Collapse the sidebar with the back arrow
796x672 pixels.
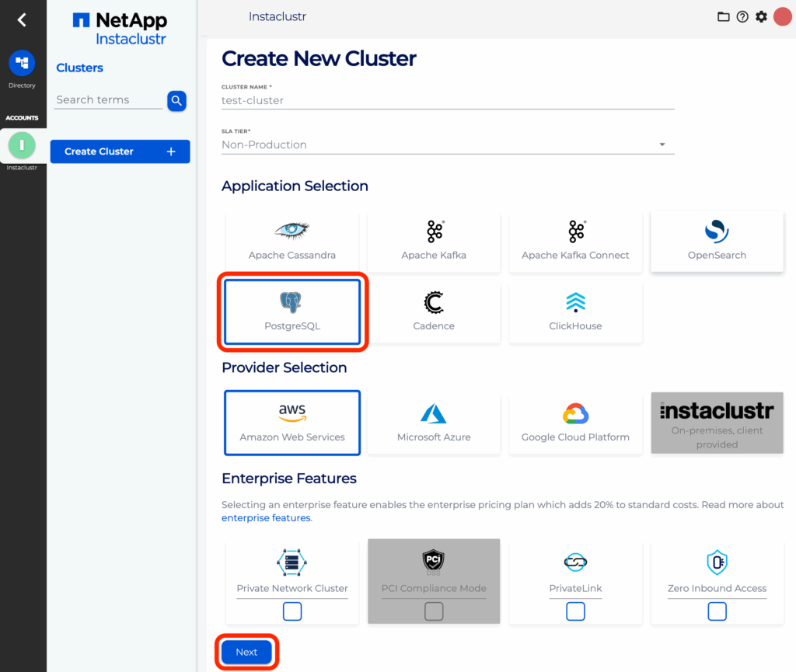pyautogui.click(x=22, y=19)
